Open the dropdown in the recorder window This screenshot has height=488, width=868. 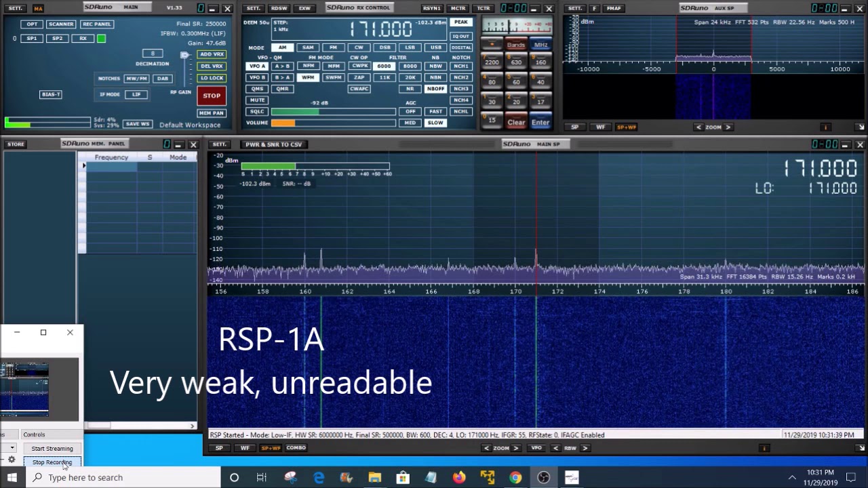[x=12, y=448]
